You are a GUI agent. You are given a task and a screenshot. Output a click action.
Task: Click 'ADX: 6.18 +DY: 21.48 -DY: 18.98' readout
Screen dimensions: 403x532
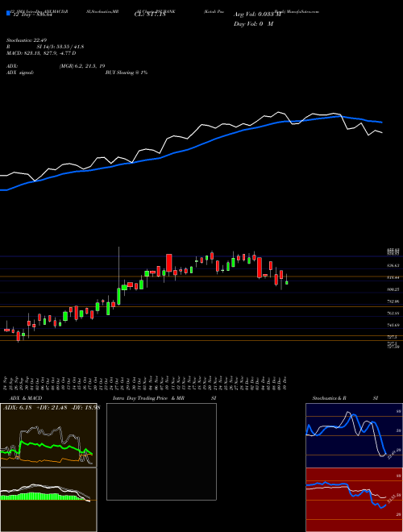coord(52,408)
